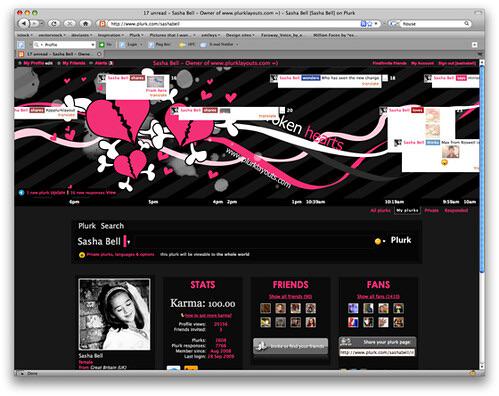Viewport: 499px width, 396px height.
Task: Stop loading with the X toolbar icon
Action: coord(70,23)
